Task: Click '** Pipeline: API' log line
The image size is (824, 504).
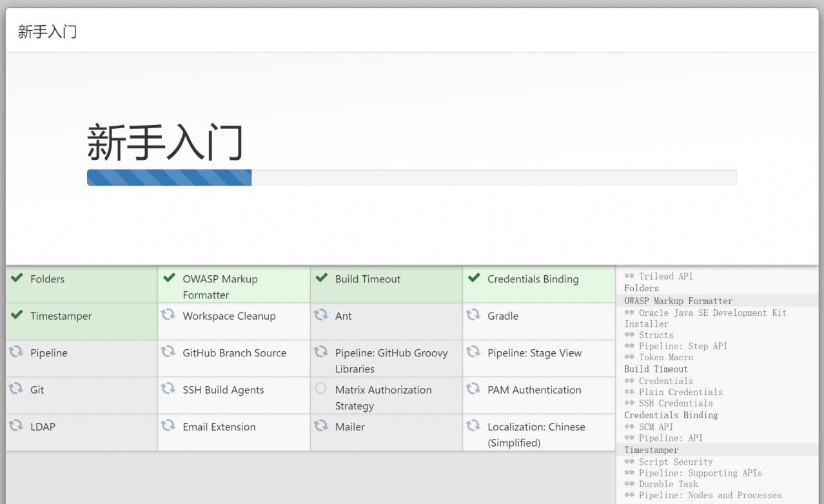Action: point(663,438)
